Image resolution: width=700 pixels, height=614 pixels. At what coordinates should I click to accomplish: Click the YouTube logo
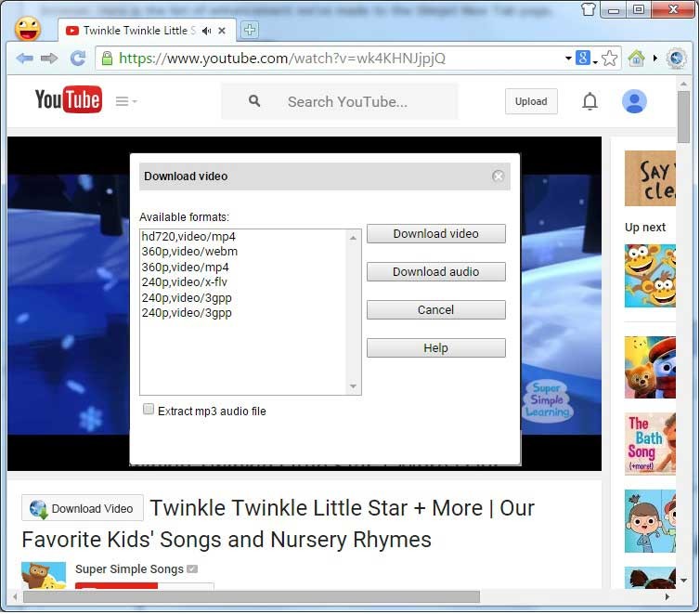click(x=68, y=100)
